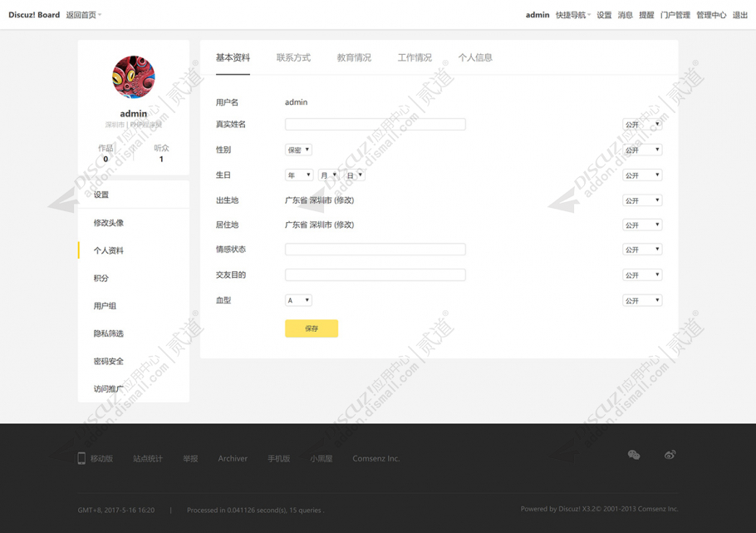Expand the birthday year (年) dropdown
Viewport: 756px width, 533px height.
[298, 175]
